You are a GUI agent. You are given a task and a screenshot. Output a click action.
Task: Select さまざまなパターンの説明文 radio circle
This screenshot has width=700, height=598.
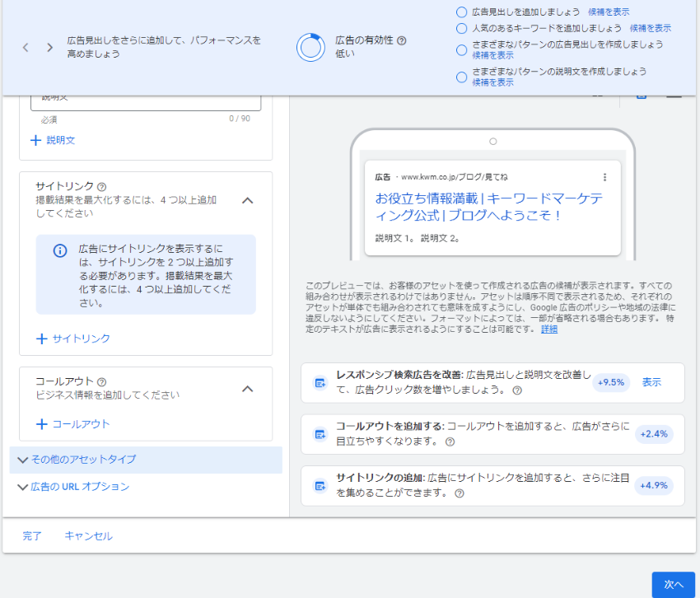pyautogui.click(x=462, y=77)
